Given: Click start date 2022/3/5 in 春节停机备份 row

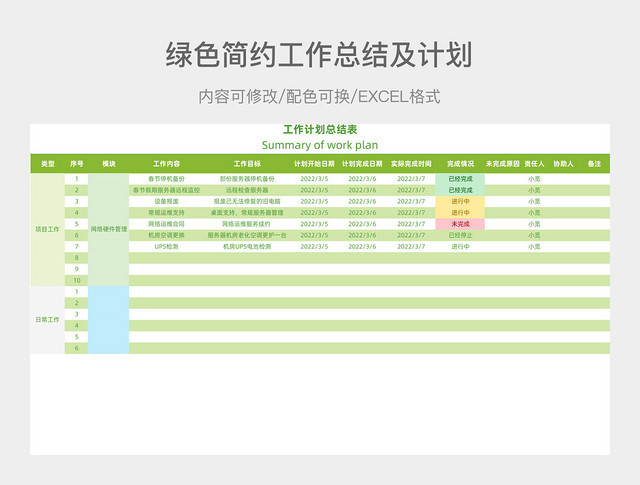Looking at the screenshot, I should coord(314,179).
